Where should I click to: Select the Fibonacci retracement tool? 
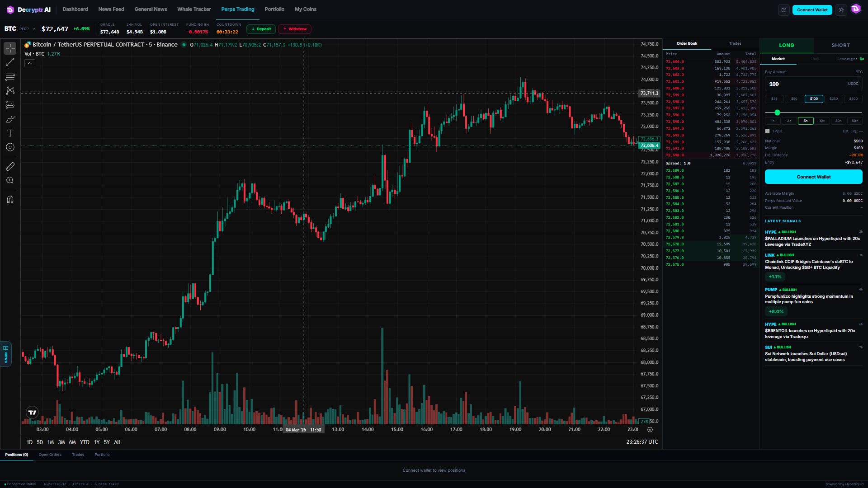[x=10, y=77]
